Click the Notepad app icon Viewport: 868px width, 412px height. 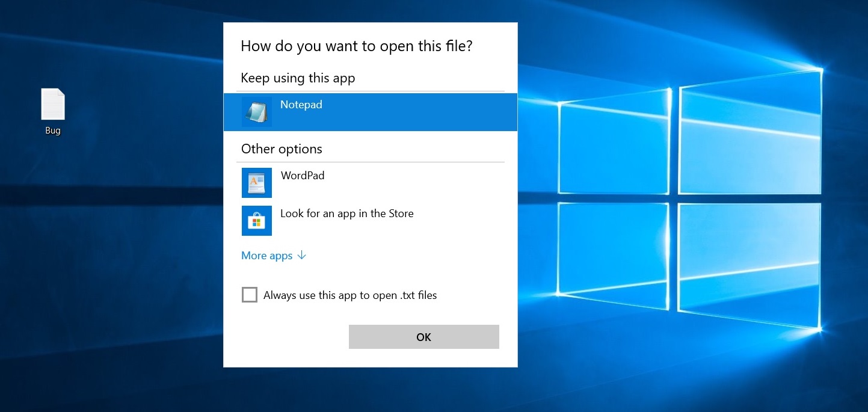coord(256,112)
